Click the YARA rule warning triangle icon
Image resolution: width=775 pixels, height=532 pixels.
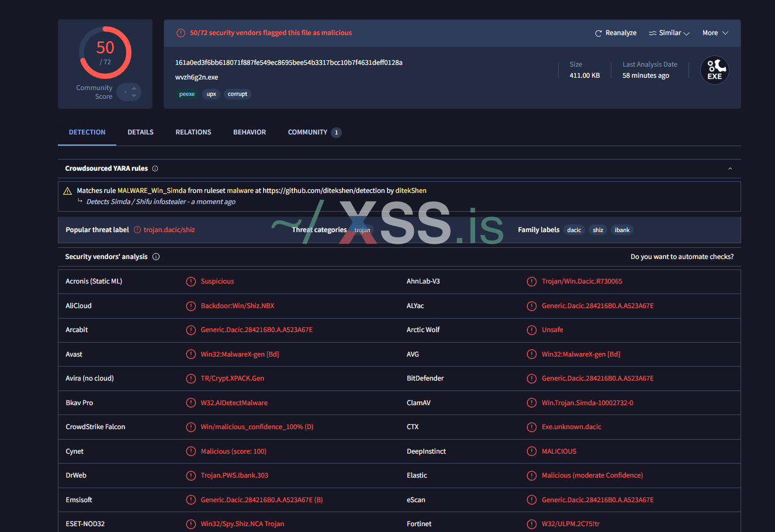[68, 191]
